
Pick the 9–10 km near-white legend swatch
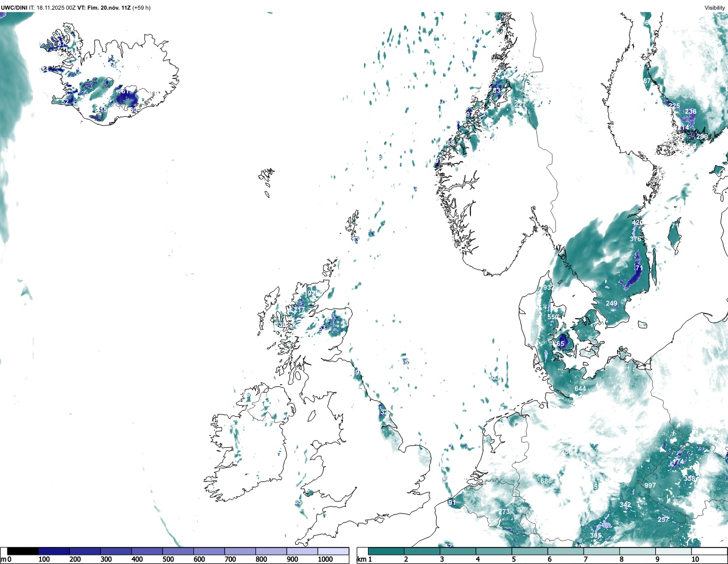[x=673, y=551]
